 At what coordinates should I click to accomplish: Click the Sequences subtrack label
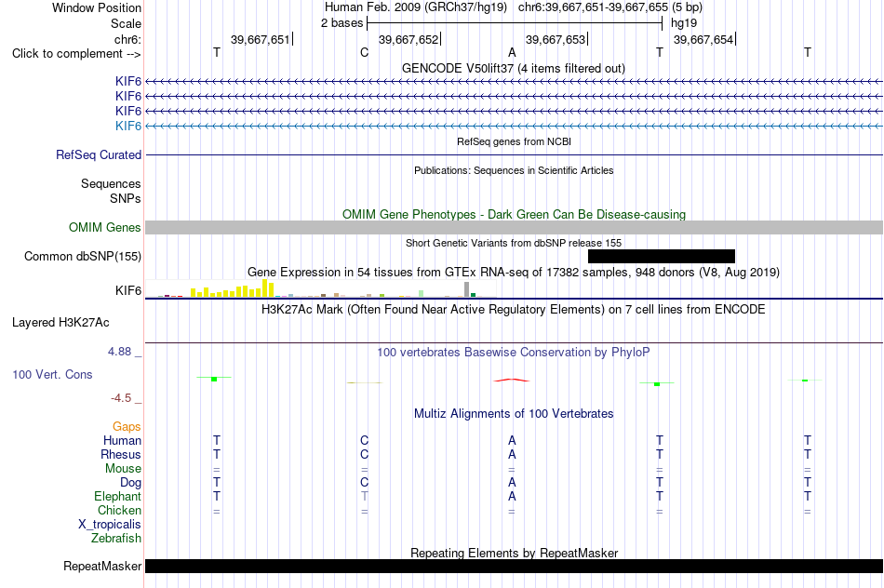(111, 184)
